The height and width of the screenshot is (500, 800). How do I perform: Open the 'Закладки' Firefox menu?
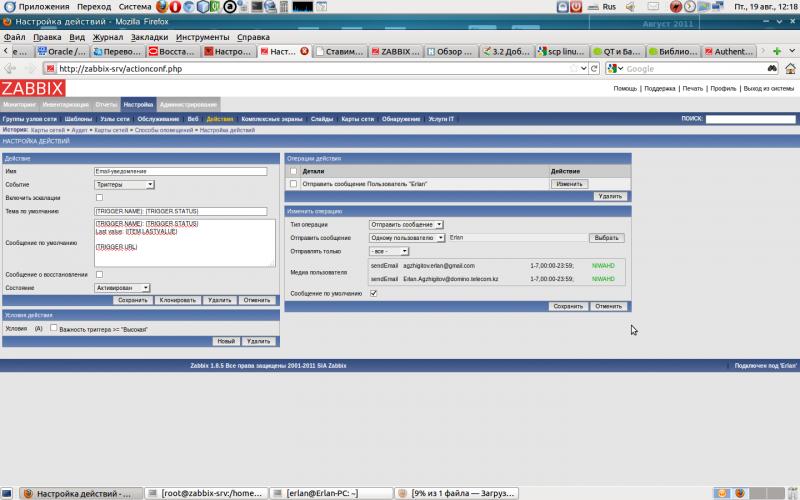(150, 37)
